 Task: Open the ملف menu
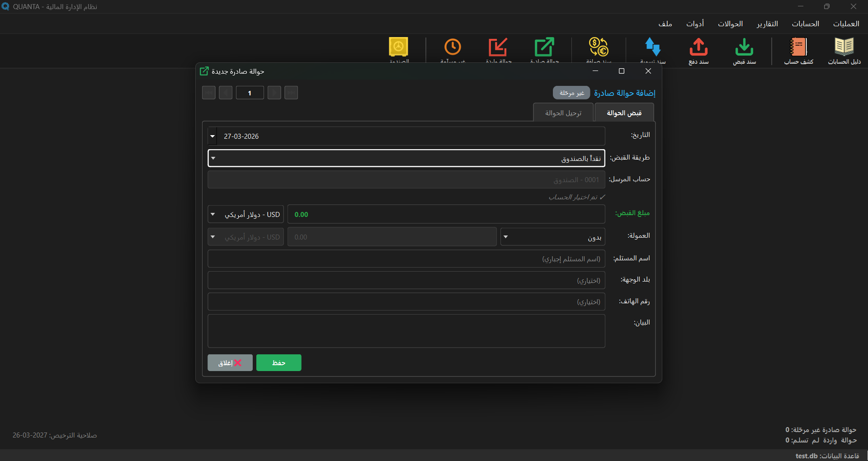(665, 24)
